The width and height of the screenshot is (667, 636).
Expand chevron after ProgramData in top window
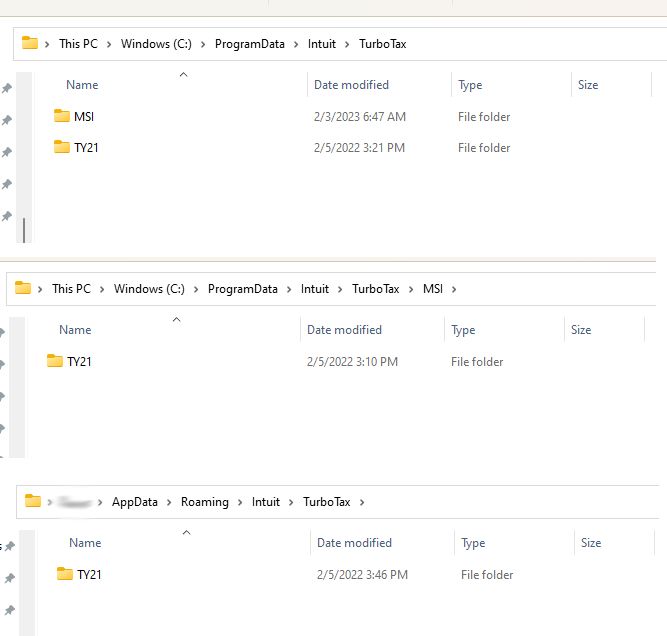pyautogui.click(x=296, y=44)
